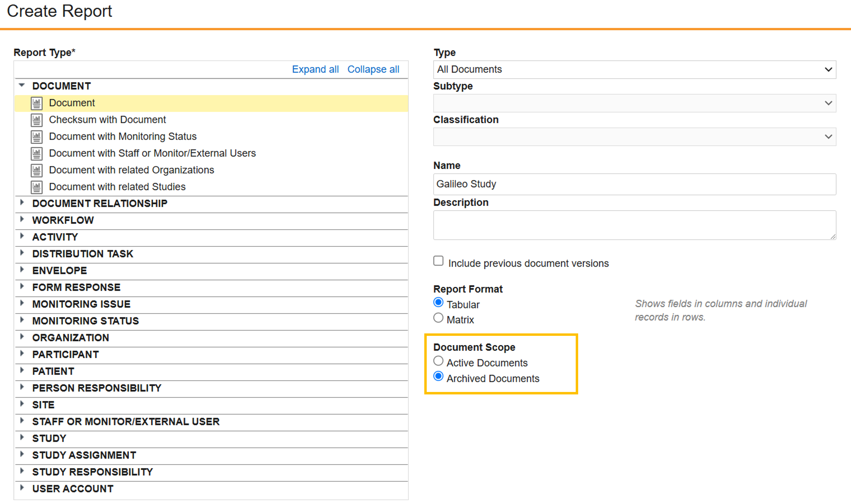Click into the Description text area
Viewport: 851px width, 504px height.
[634, 225]
